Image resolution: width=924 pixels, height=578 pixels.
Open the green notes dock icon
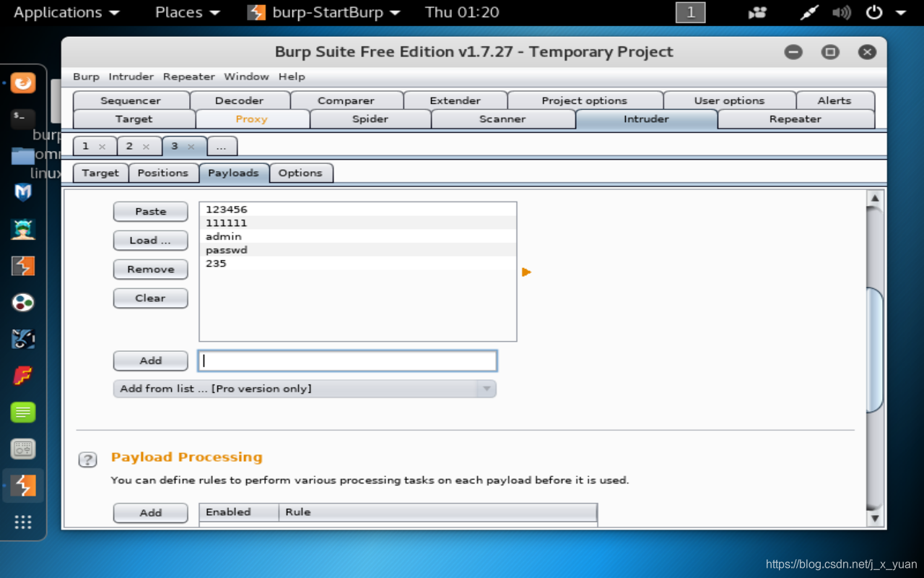(x=23, y=413)
